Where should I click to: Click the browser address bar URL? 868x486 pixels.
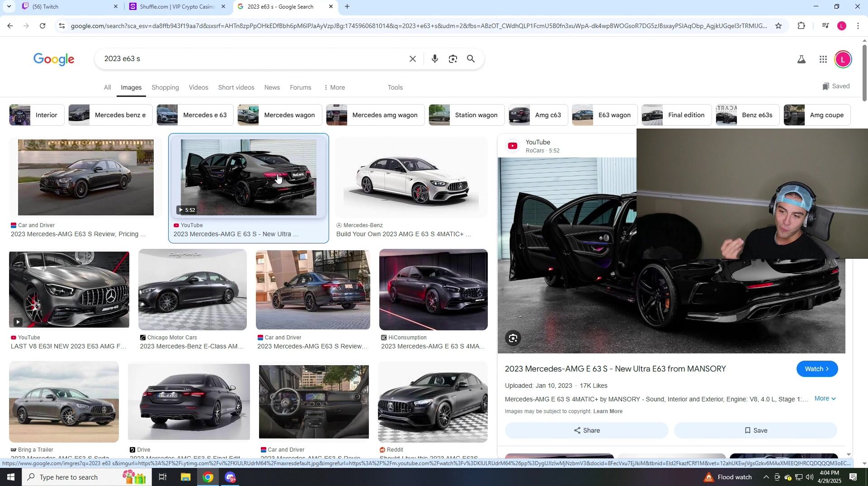coord(418,26)
